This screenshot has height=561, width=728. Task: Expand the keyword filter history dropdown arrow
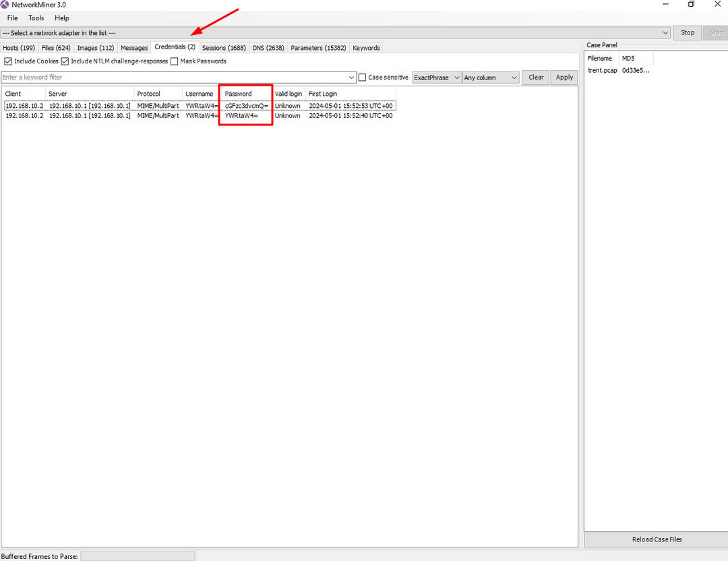point(352,78)
